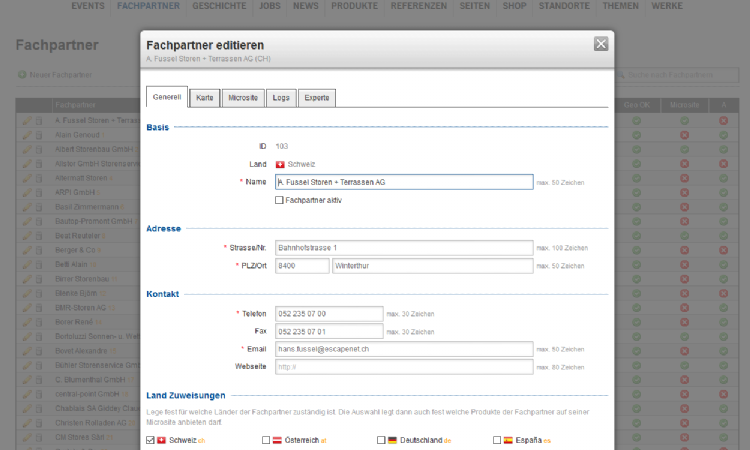Focus the Email input field

pyautogui.click(x=403, y=349)
